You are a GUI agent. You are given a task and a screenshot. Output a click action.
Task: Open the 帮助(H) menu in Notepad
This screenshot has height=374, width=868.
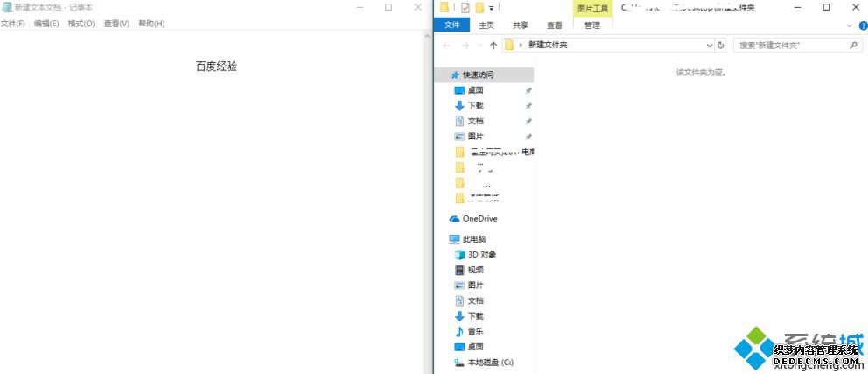point(151,24)
